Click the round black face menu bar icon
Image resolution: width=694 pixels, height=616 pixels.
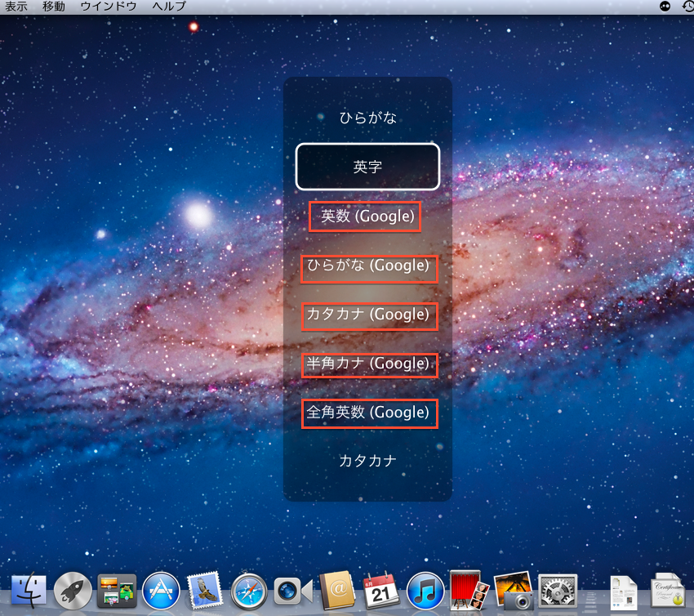point(665,7)
